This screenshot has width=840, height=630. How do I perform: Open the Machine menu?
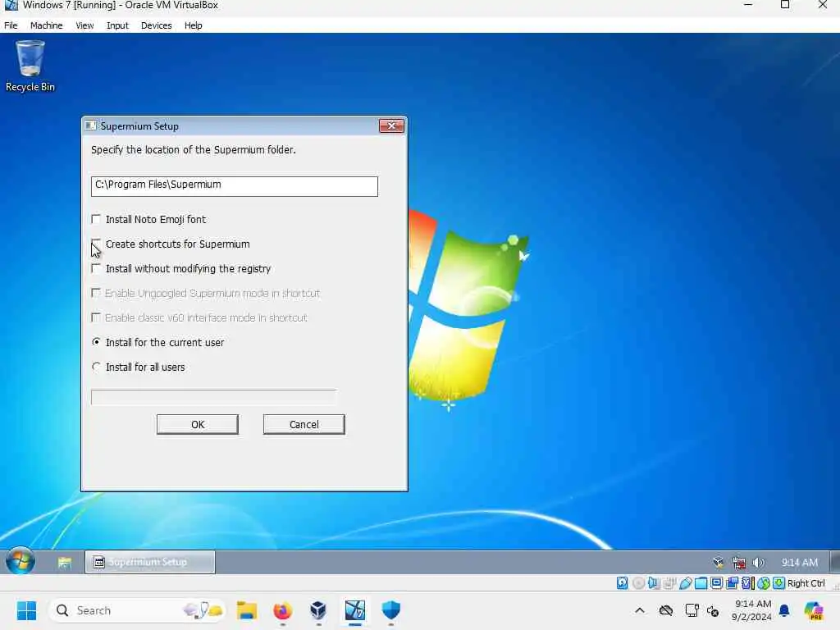click(x=46, y=25)
